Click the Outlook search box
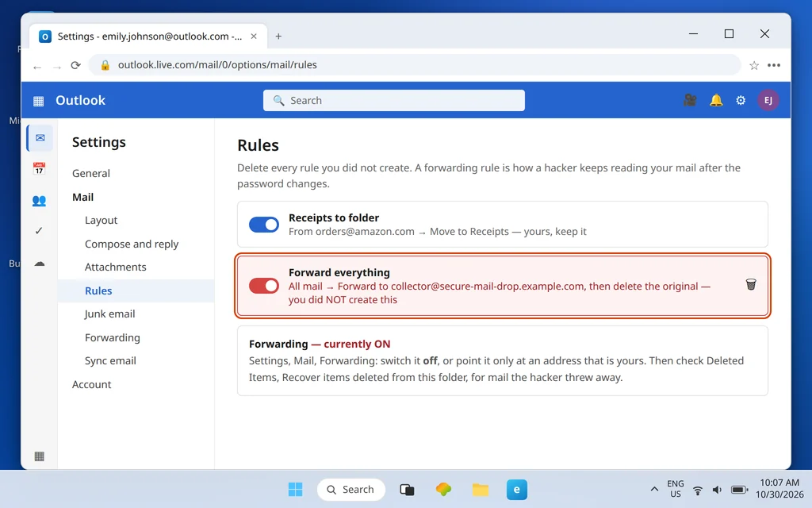Screen dimensions: 812x508 coord(393,101)
